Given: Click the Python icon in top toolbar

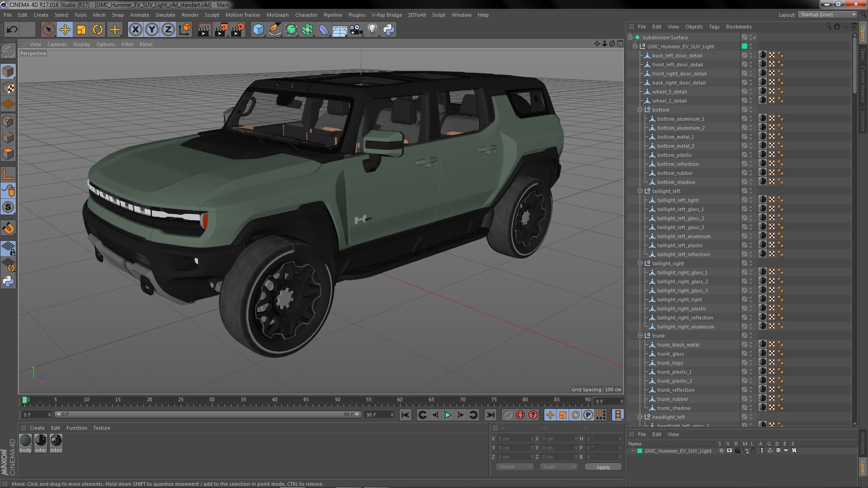Looking at the screenshot, I should [x=389, y=30].
